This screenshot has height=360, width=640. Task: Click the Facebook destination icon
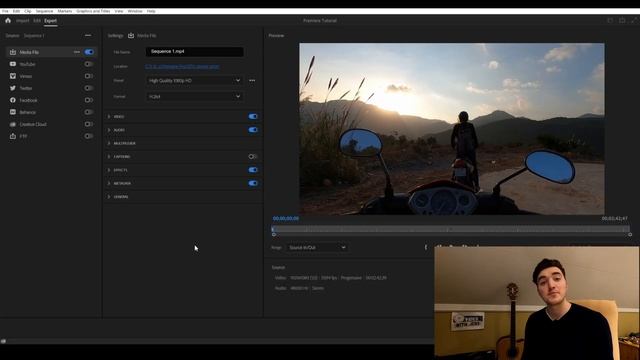pyautogui.click(x=13, y=100)
